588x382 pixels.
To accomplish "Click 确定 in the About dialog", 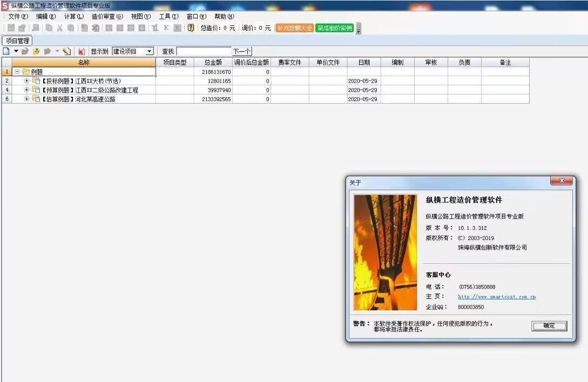I will [x=549, y=326].
